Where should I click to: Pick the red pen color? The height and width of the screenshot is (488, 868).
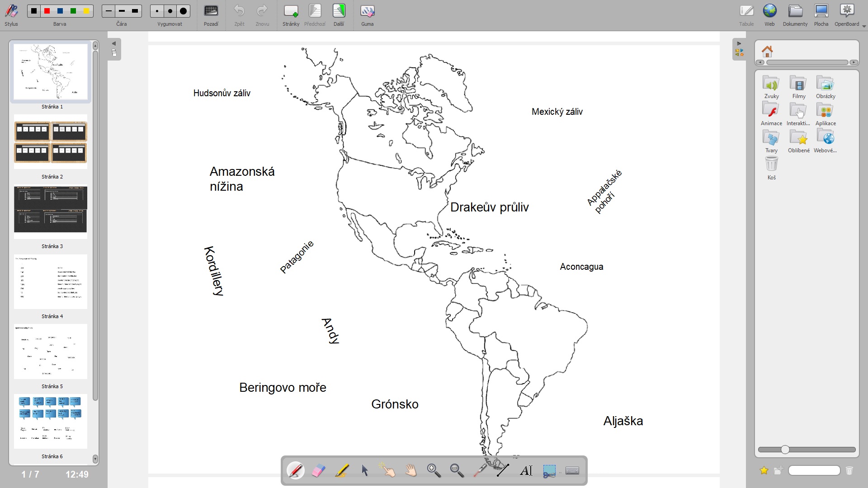click(x=47, y=11)
